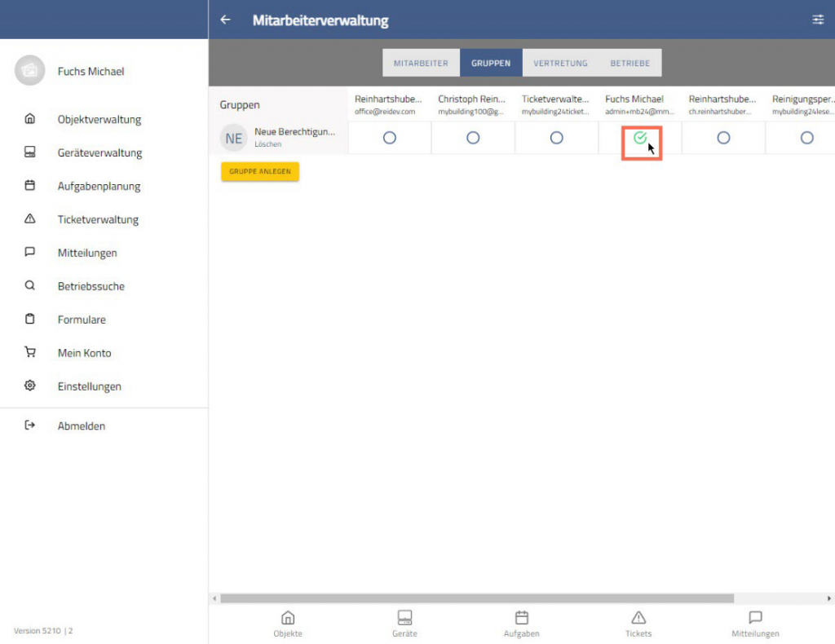
Task: Open Ticketverwaltung in the sidebar
Action: (98, 219)
